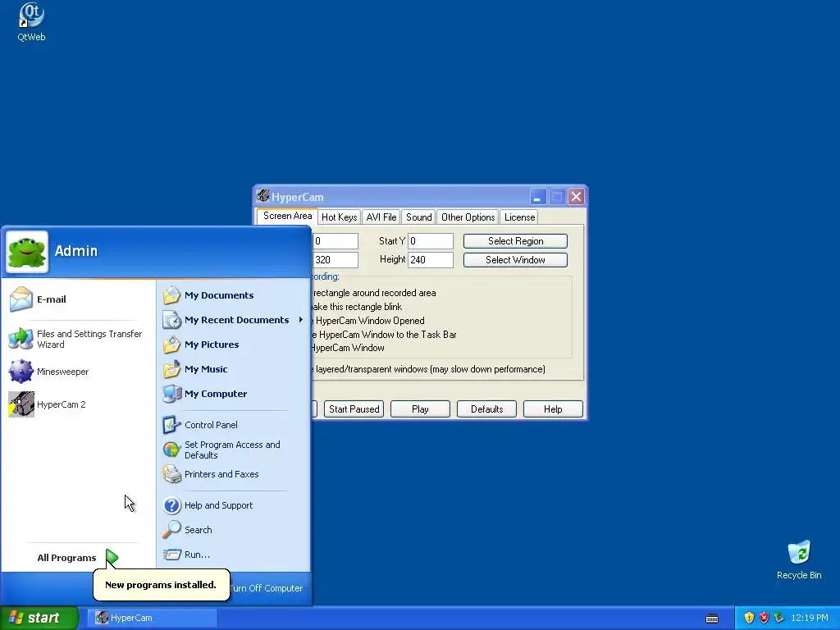Click the Start Y input field
Viewport: 840px width, 630px height.
click(431, 241)
